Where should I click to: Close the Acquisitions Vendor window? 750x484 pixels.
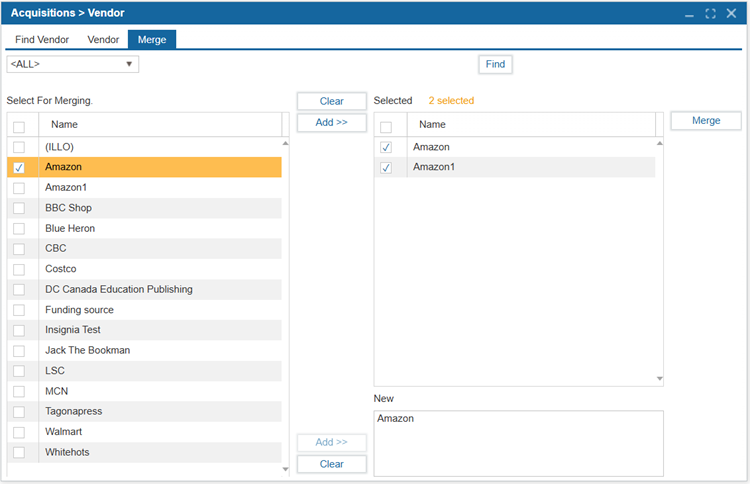(x=731, y=13)
